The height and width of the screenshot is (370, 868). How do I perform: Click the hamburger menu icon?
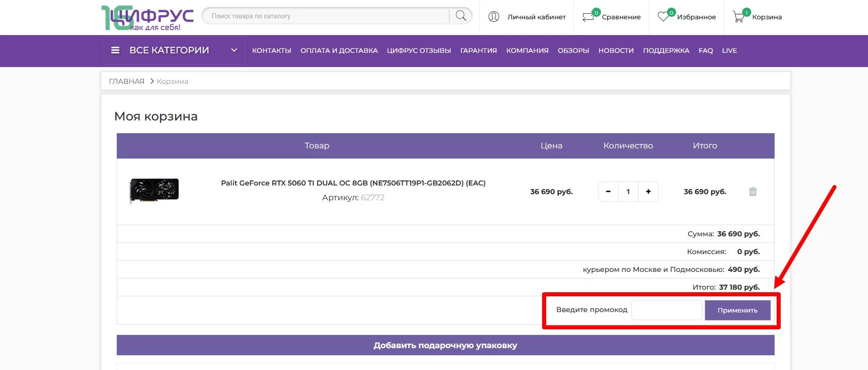click(115, 50)
